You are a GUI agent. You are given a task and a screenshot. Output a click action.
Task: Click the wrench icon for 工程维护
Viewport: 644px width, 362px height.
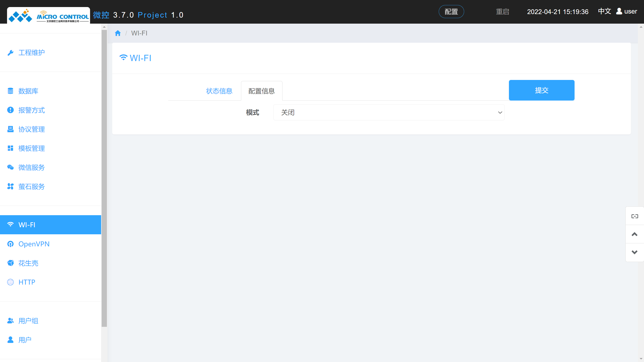(10, 53)
